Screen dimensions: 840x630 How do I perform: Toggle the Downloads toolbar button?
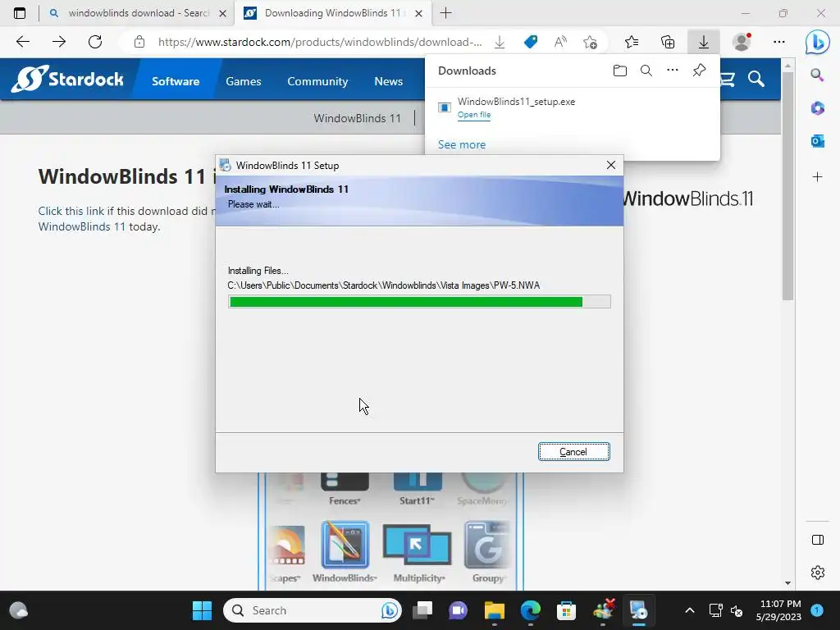[x=703, y=42]
